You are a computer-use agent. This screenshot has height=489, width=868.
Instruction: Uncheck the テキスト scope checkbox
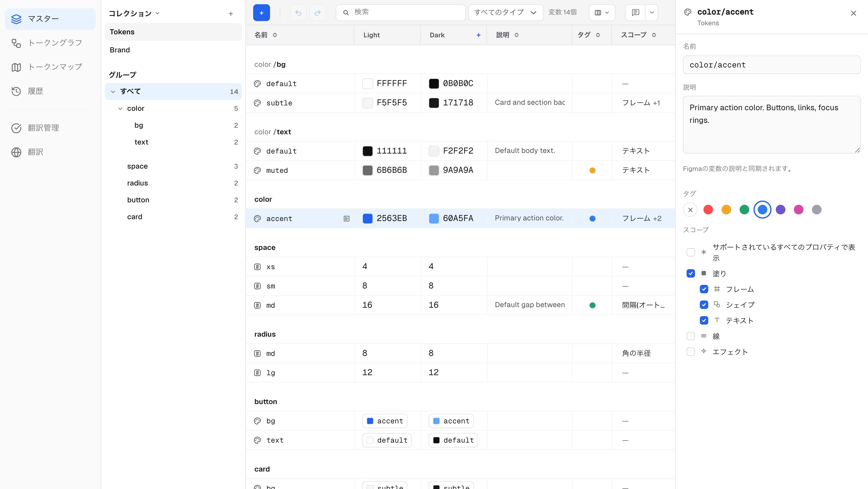click(704, 320)
